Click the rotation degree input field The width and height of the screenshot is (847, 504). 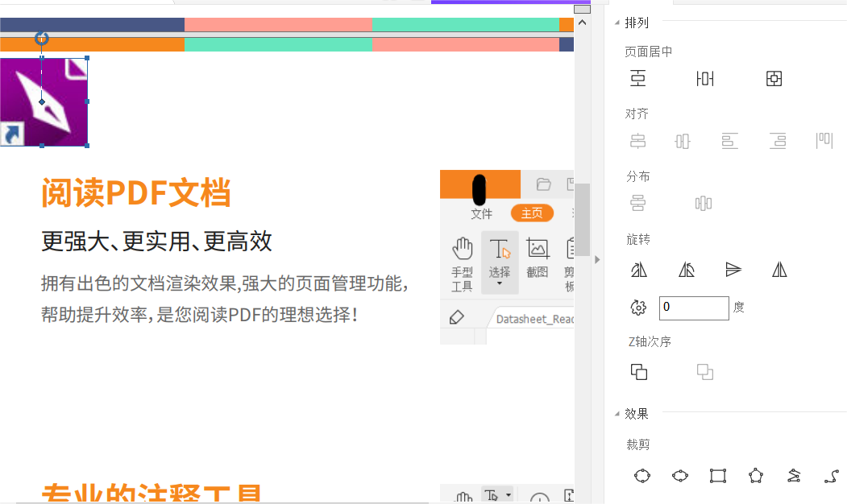(694, 308)
